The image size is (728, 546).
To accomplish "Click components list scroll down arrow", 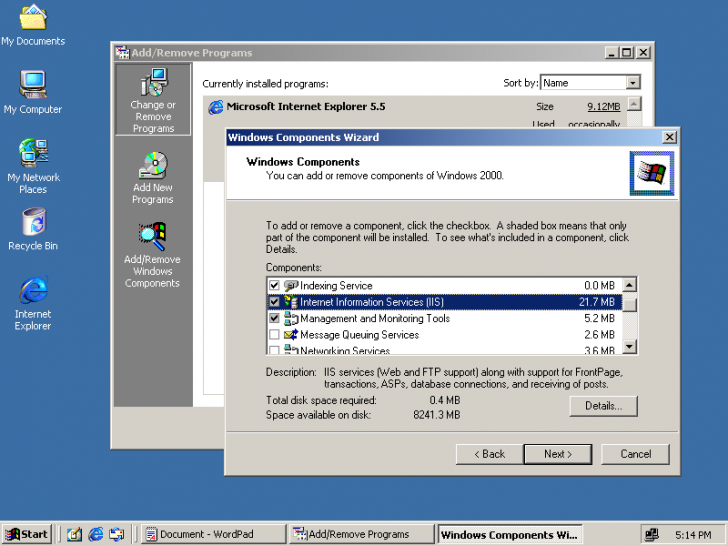I will coord(630,346).
